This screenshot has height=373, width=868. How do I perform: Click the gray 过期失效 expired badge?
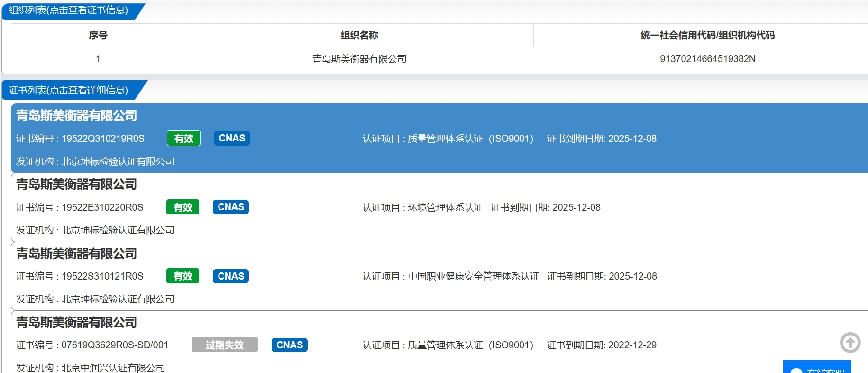click(225, 345)
